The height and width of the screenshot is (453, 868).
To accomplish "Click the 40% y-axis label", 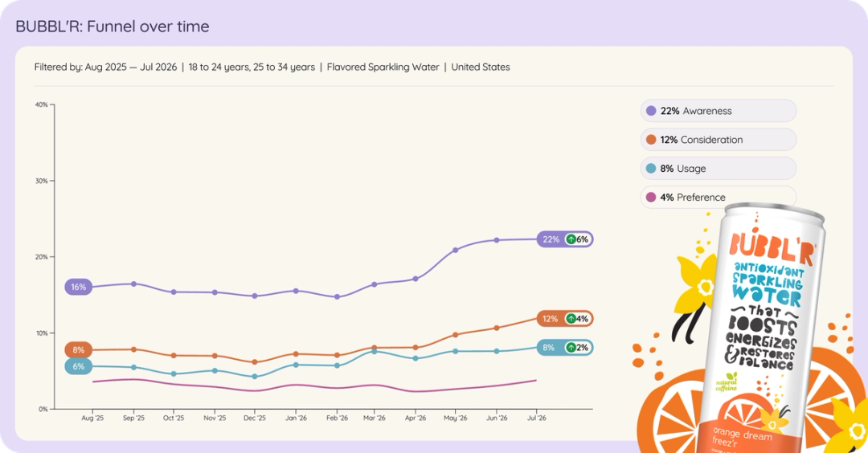I will click(x=42, y=104).
